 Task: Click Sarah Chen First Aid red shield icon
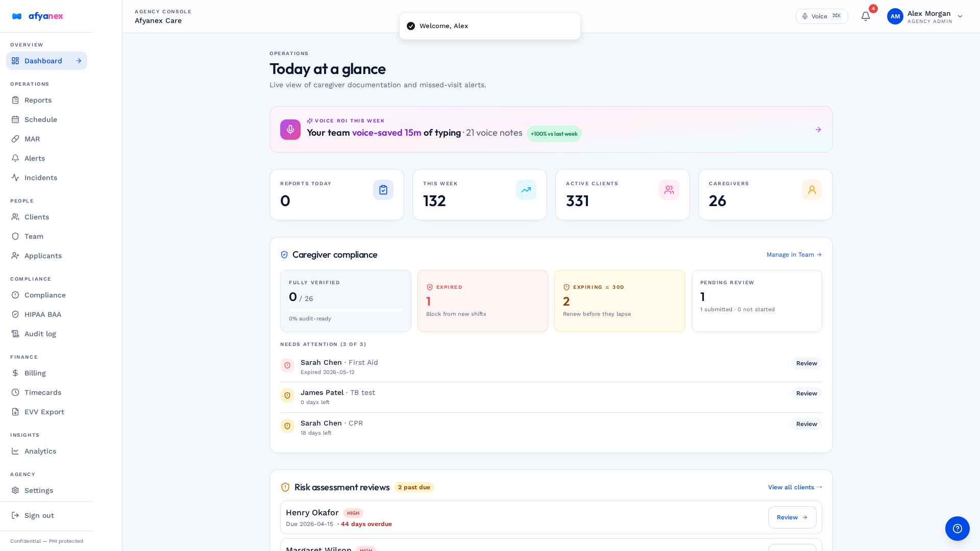tap(287, 365)
